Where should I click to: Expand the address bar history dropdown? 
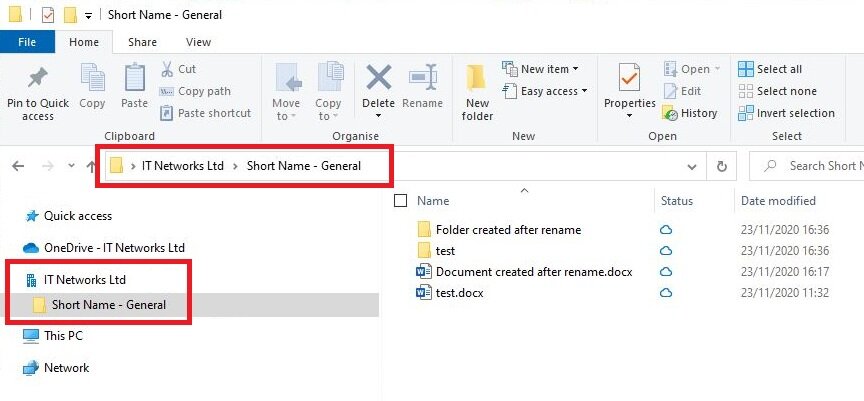(x=692, y=167)
